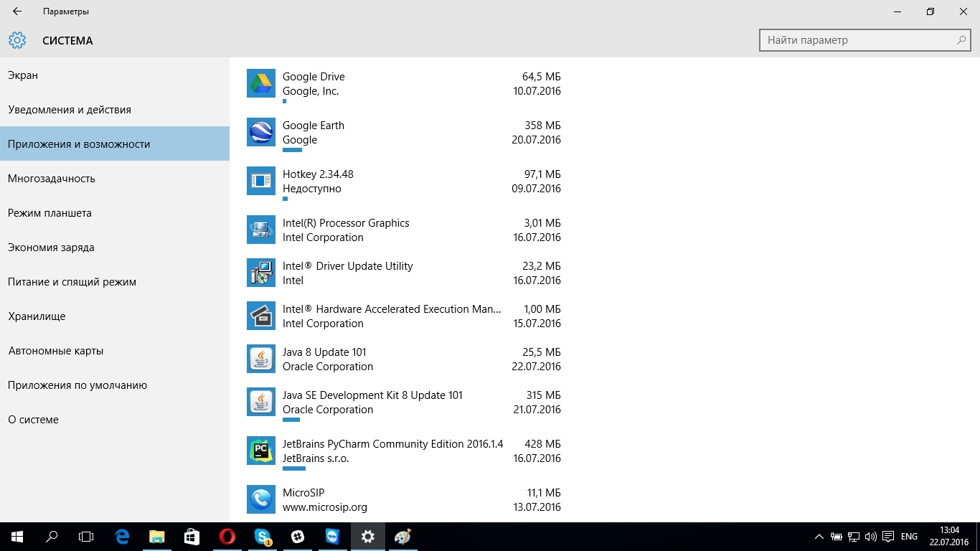Viewport: 980px width, 551px height.
Task: Click the Hotkey 2.34.48 app icon
Action: [261, 181]
